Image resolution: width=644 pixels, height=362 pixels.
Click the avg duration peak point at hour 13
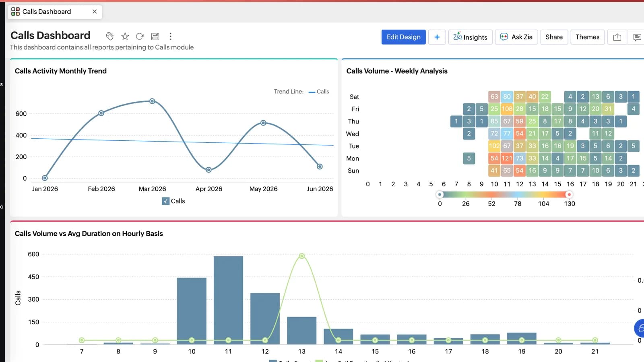[302, 256]
